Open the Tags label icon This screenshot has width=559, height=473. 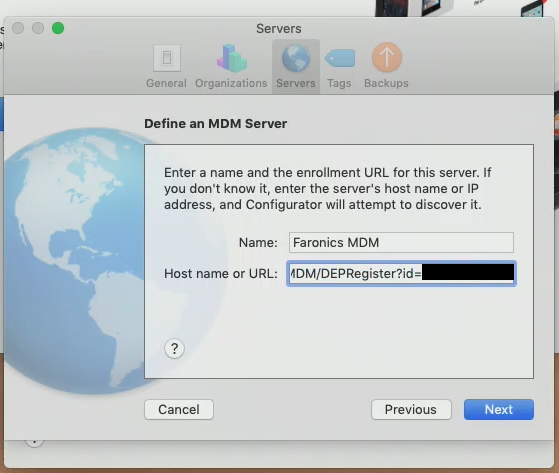[x=340, y=58]
